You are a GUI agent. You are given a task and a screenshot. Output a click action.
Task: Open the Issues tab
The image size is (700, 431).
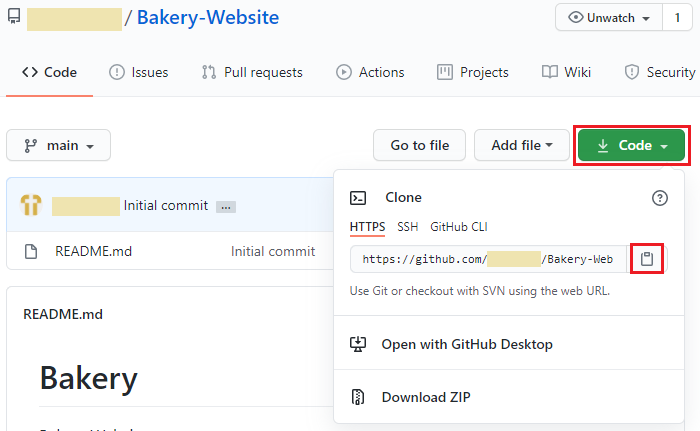tap(139, 72)
